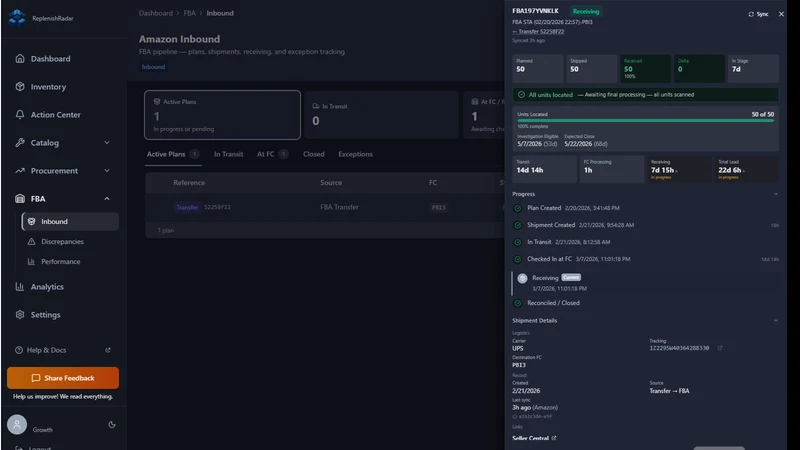Click the Receiving status badge
This screenshot has height=450, width=800.
(586, 11)
